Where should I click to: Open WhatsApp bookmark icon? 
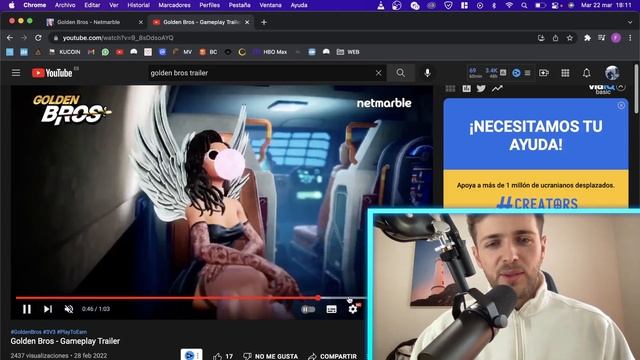pyautogui.click(x=105, y=52)
